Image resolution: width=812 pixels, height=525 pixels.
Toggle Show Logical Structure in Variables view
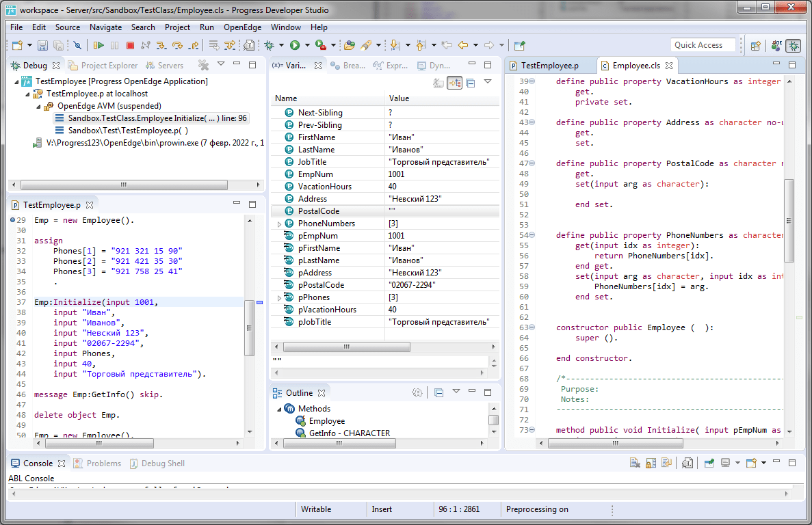[x=455, y=83]
